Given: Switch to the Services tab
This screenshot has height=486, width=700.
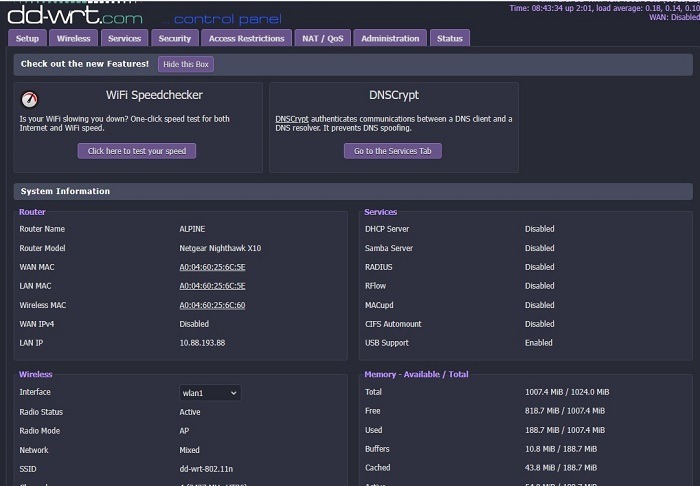Looking at the screenshot, I should point(125,38).
